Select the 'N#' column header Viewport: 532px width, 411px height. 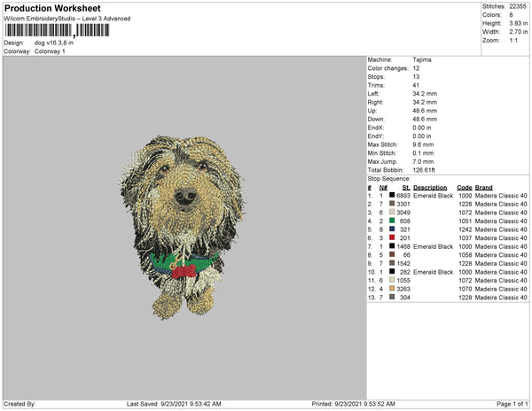click(383, 188)
